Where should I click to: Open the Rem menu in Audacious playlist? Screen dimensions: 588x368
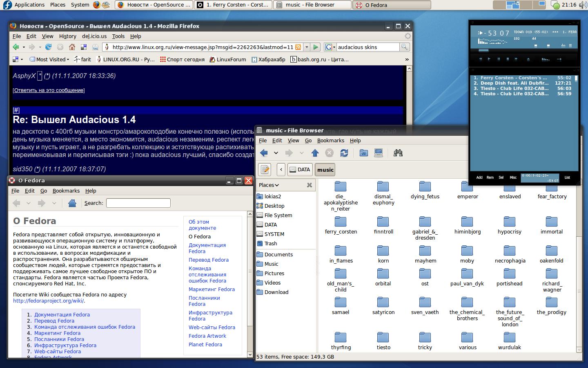tap(490, 177)
